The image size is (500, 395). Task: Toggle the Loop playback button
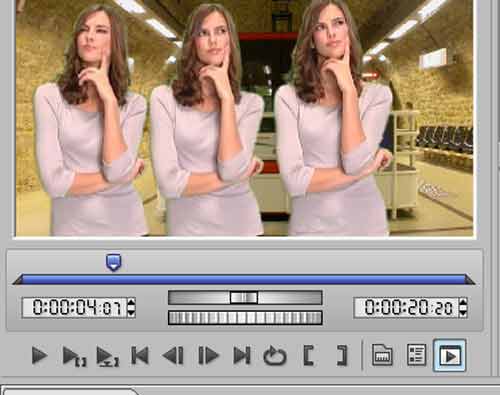coord(275,356)
